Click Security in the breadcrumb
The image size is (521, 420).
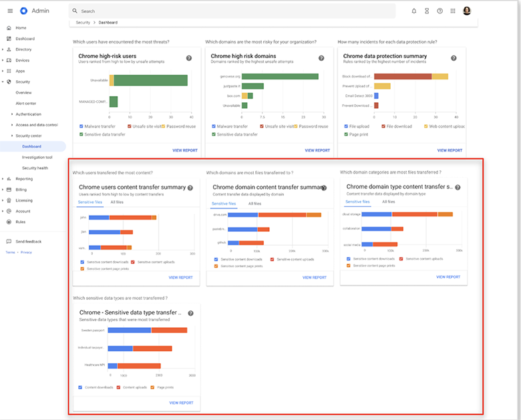point(83,23)
